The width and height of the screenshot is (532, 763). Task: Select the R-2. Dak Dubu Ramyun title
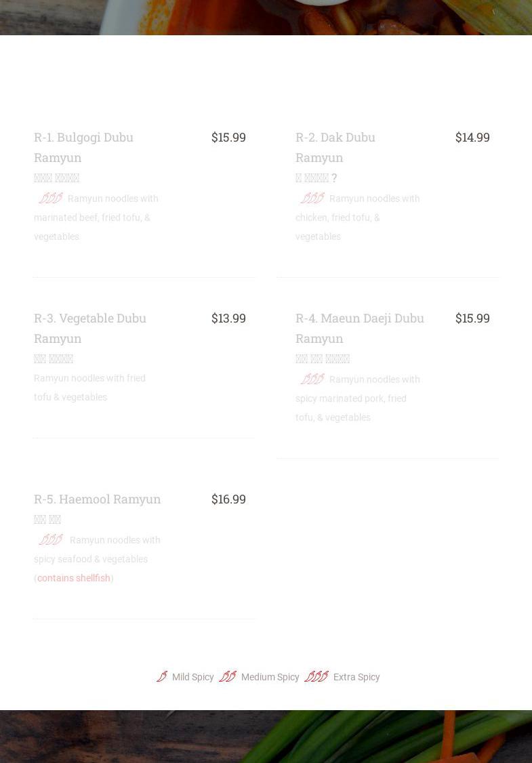point(335,147)
